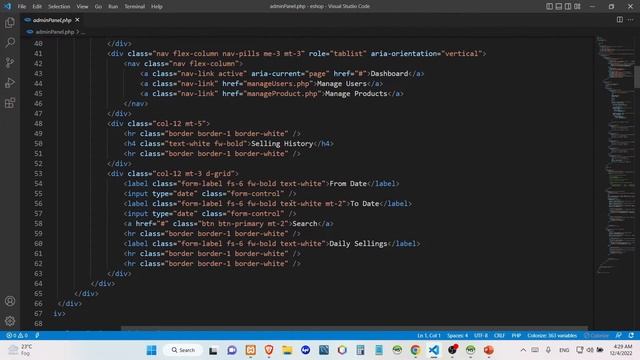Click the ENG language indicator
Viewport: 640px width, 360px height.
tap(564, 350)
